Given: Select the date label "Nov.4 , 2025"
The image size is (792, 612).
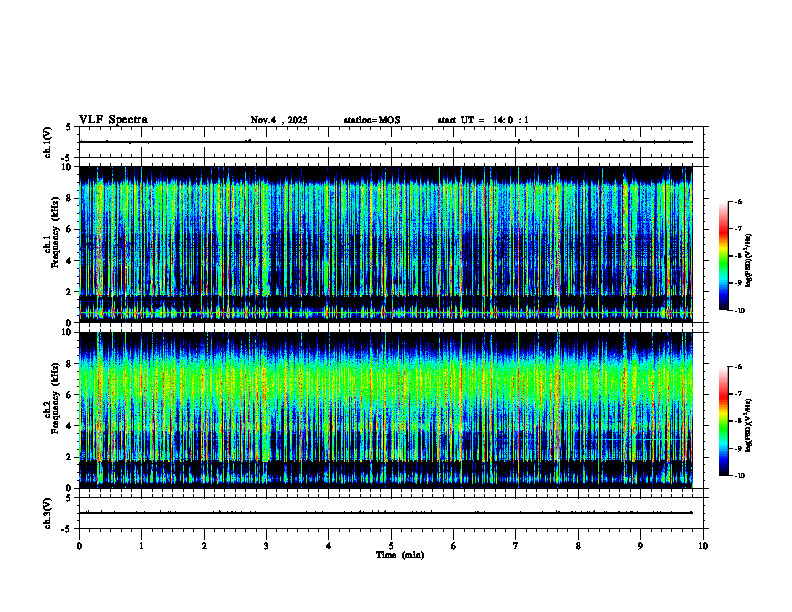Looking at the screenshot, I should 279,120.
